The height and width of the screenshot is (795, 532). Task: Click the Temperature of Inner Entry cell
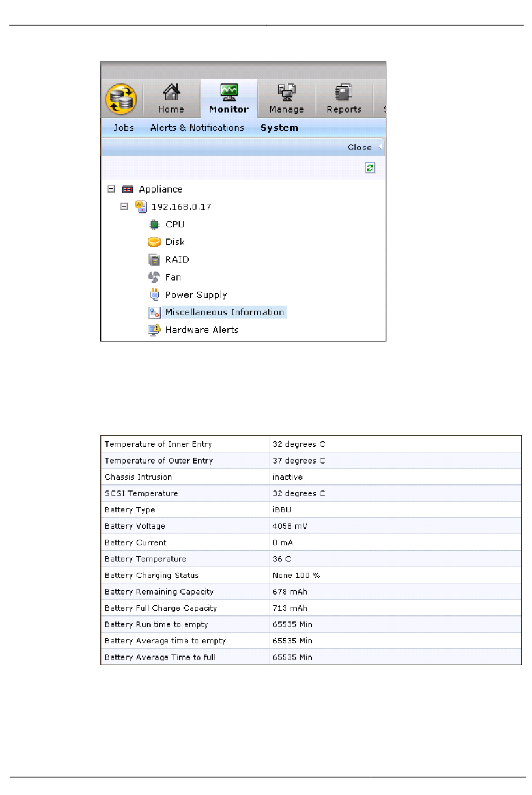click(185, 444)
